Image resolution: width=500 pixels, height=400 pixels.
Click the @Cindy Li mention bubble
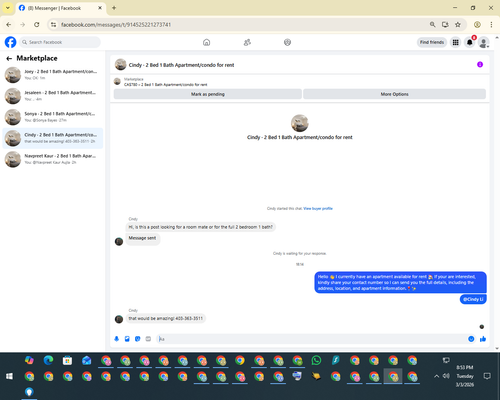click(473, 299)
